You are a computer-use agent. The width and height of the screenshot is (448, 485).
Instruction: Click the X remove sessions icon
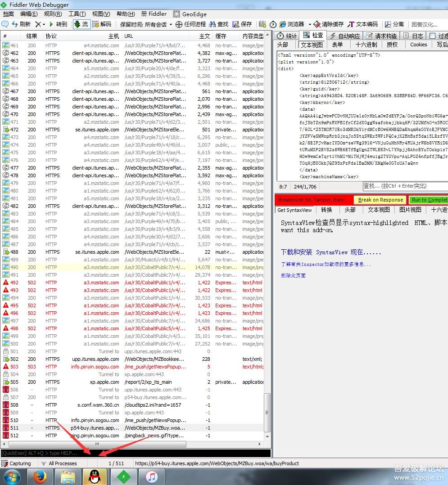38,24
